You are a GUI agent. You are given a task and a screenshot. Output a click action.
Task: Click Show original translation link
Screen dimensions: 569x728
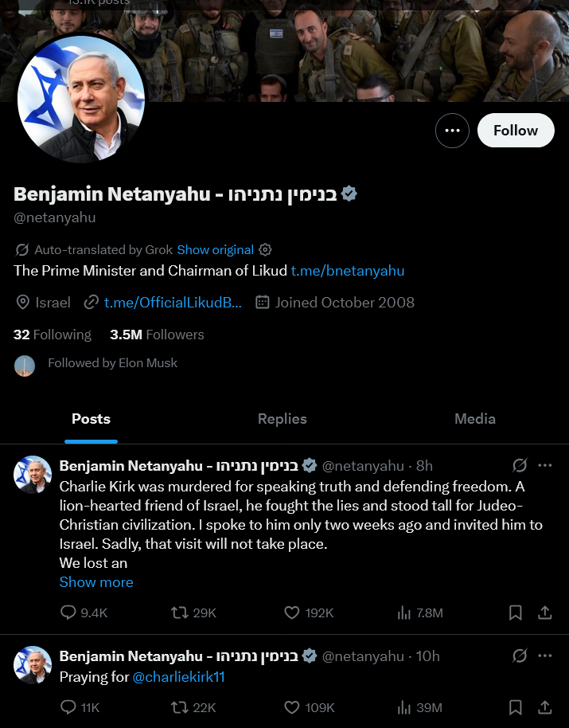coord(216,250)
